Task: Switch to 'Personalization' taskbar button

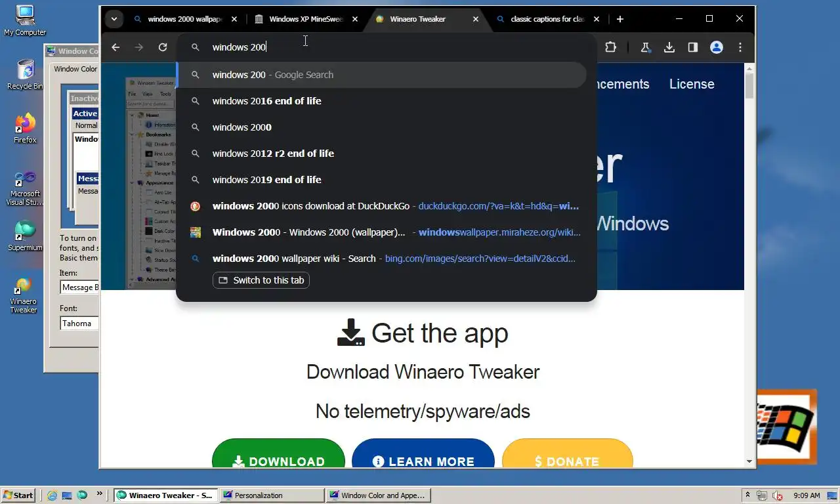Action: point(272,495)
